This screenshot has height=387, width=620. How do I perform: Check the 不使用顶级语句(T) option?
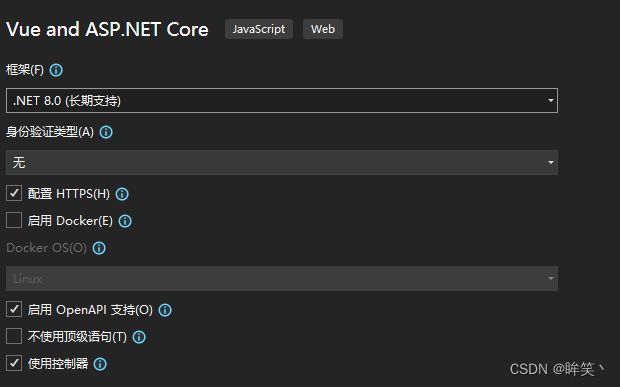pos(14,336)
